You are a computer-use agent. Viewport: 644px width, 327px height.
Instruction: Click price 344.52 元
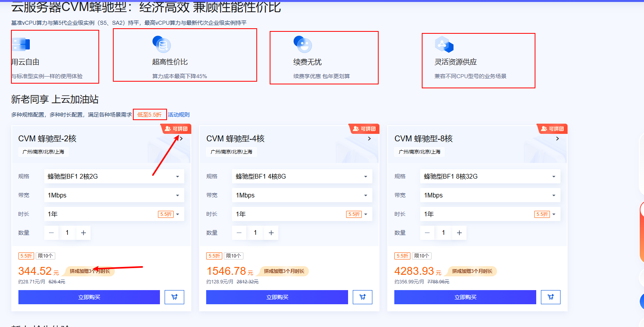[38, 271]
